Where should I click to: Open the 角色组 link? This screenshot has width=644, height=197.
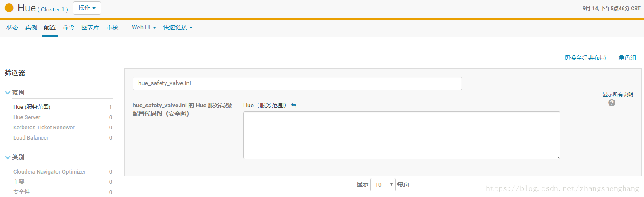(x=627, y=58)
